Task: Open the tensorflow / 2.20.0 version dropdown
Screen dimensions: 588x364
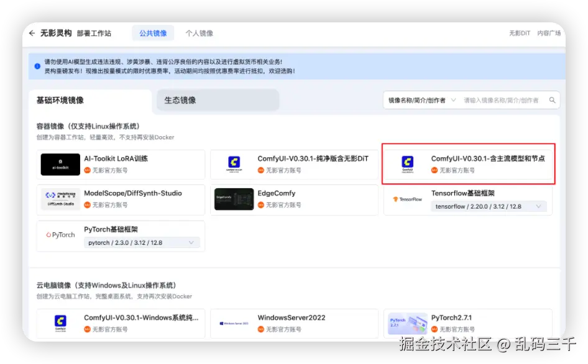Action: (x=489, y=206)
